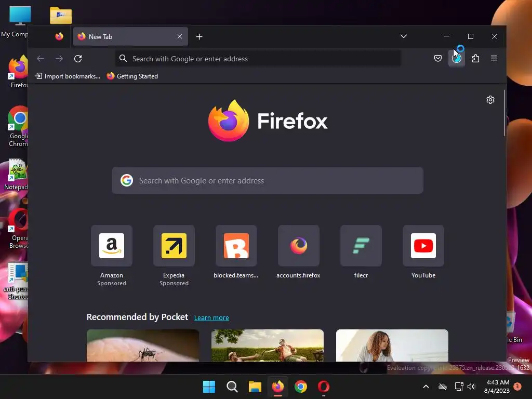Select Firefox desktop shortcut icon
Viewport: 532px width, 399px height.
coord(18,72)
